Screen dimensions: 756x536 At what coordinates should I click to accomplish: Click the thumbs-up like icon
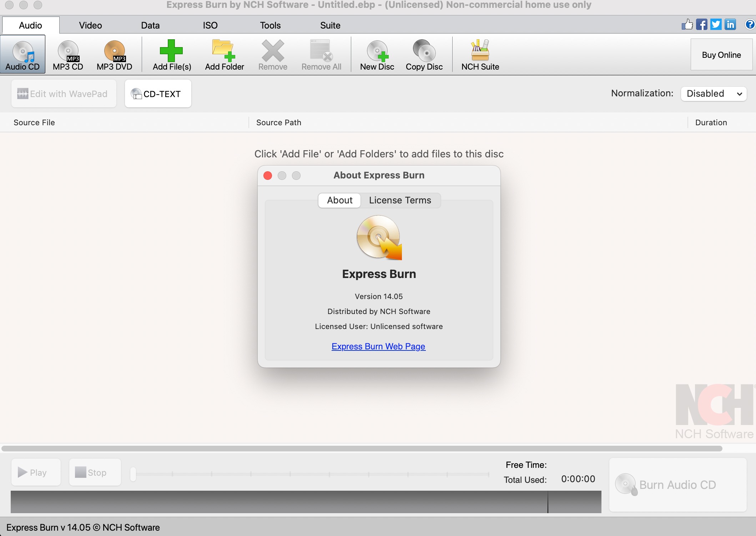point(687,24)
